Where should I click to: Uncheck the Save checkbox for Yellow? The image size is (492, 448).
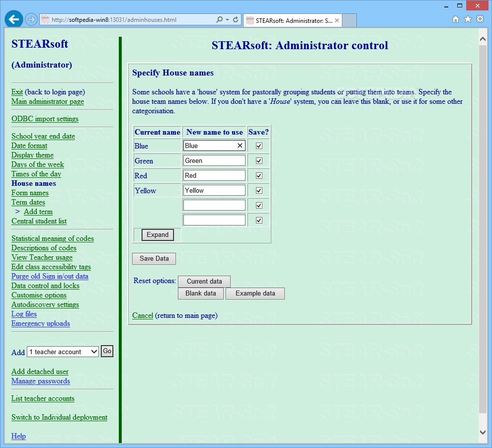pos(259,191)
